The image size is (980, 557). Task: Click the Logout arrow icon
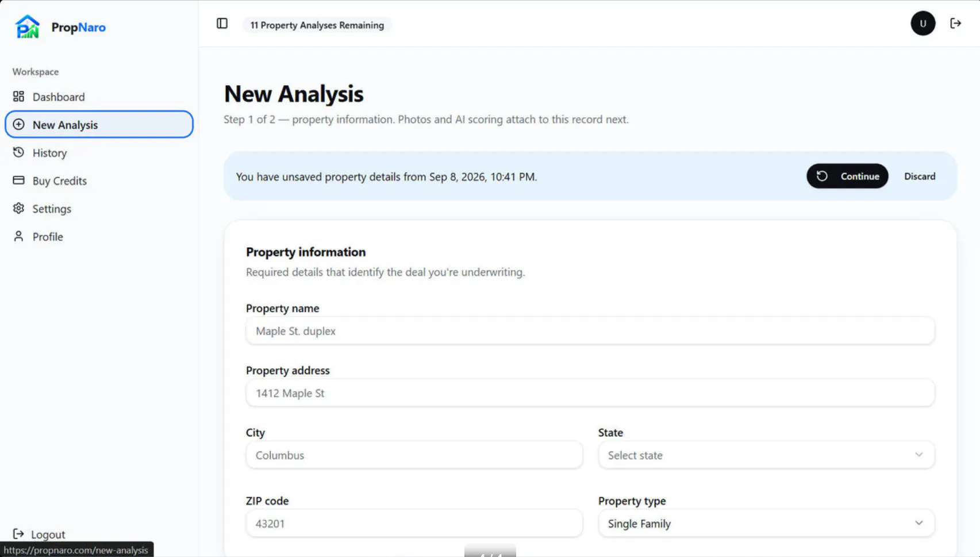(x=18, y=534)
